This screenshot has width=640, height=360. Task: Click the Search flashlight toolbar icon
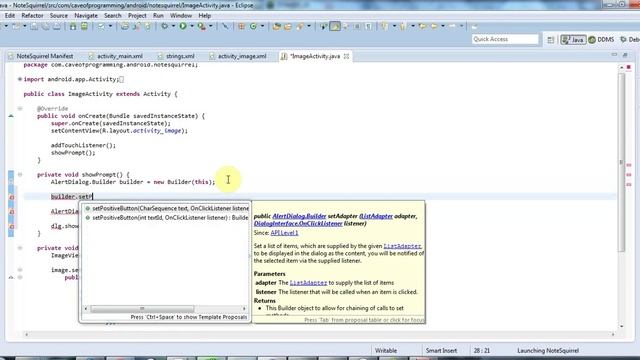point(300,27)
